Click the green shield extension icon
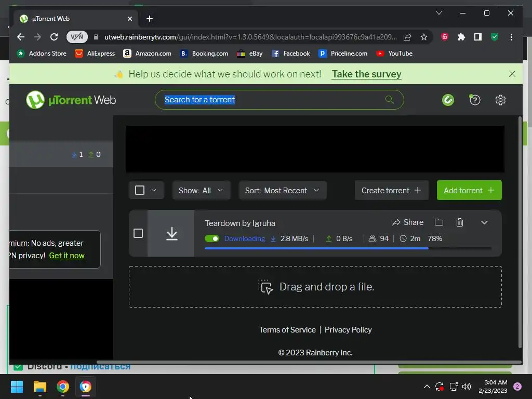Viewport: 532px width, 399px height. click(495, 37)
